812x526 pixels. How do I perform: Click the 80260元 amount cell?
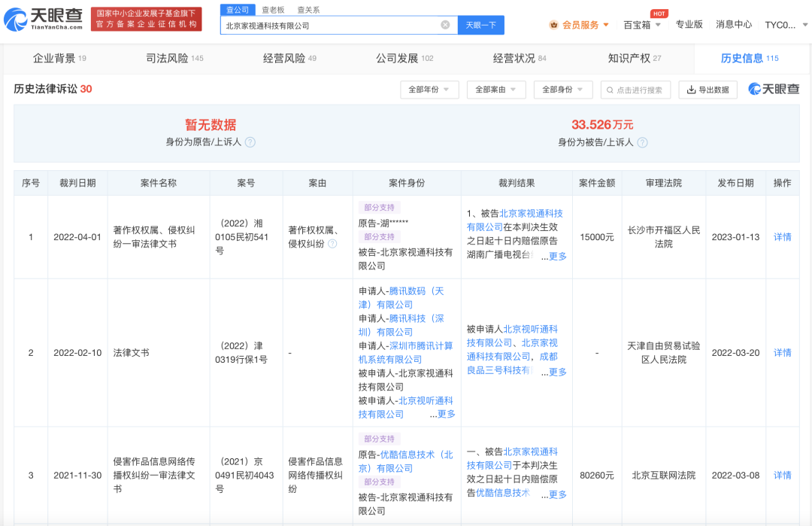coord(597,476)
